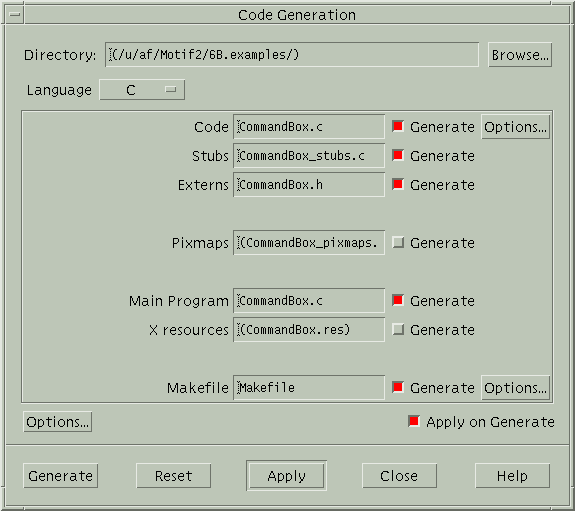This screenshot has width=575, height=511.
Task: Open the Language option menu showing C
Action: pos(142,90)
